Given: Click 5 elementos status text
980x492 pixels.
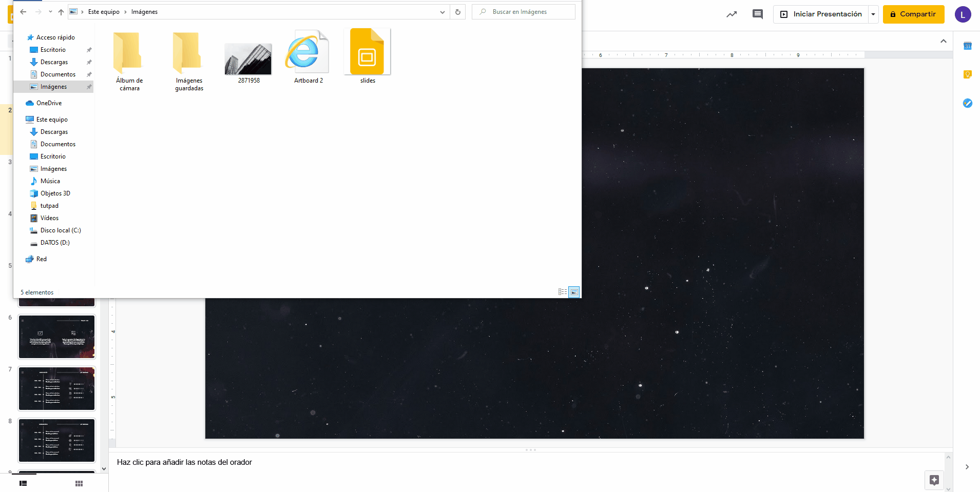Looking at the screenshot, I should [37, 292].
